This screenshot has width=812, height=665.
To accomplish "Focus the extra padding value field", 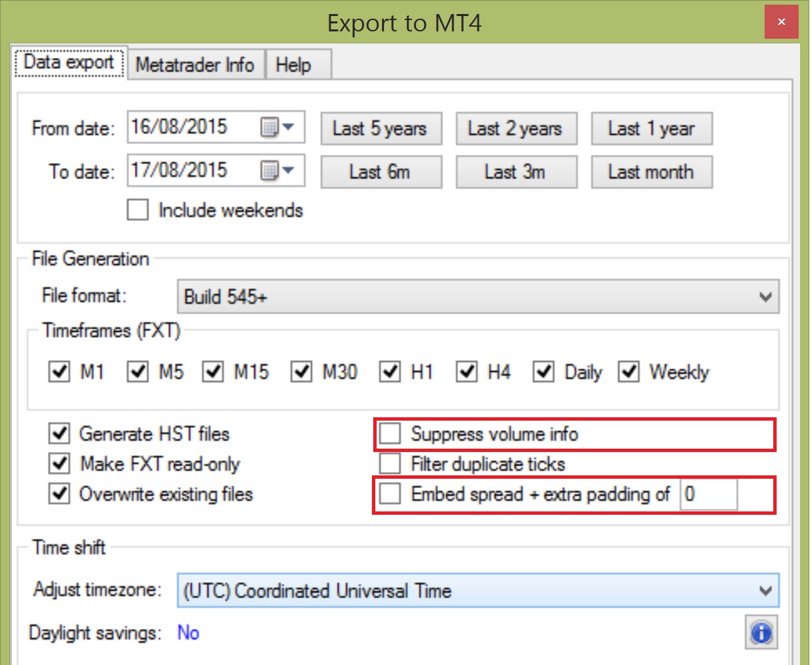I will 709,494.
